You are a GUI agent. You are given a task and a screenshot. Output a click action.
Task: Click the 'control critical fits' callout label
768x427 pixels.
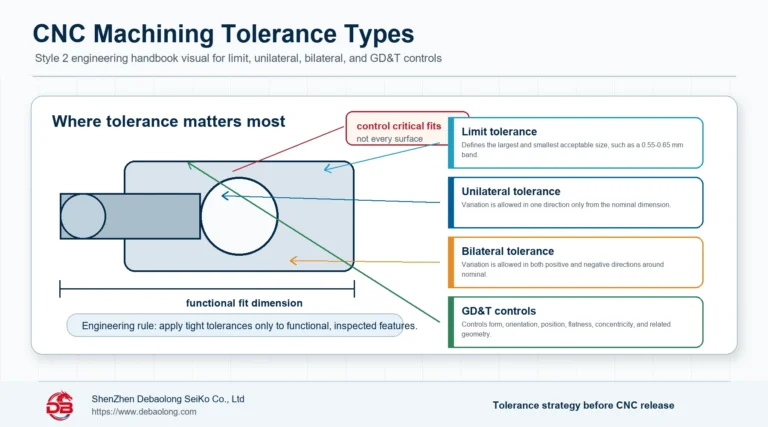point(399,126)
